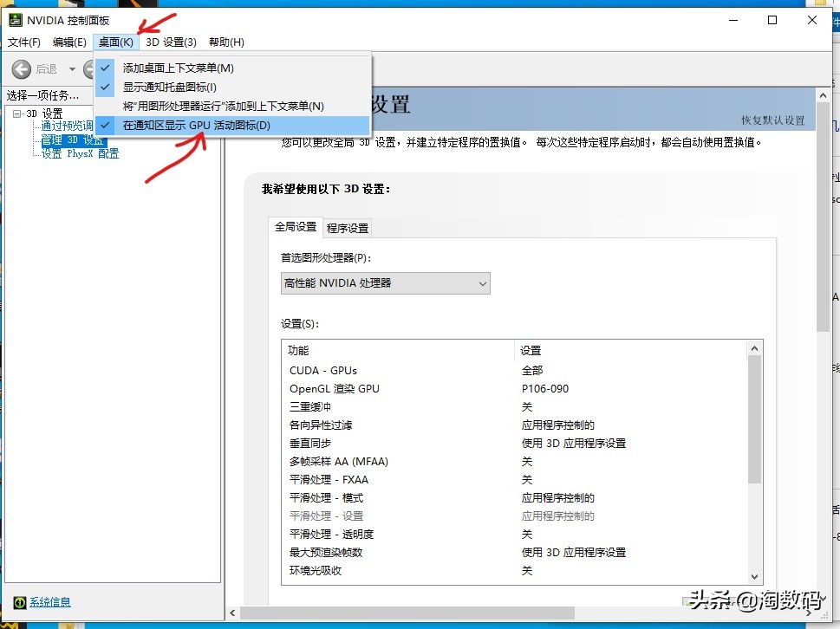Click the 后退 back arrow button
Image resolution: width=840 pixels, height=629 pixels.
click(x=22, y=68)
